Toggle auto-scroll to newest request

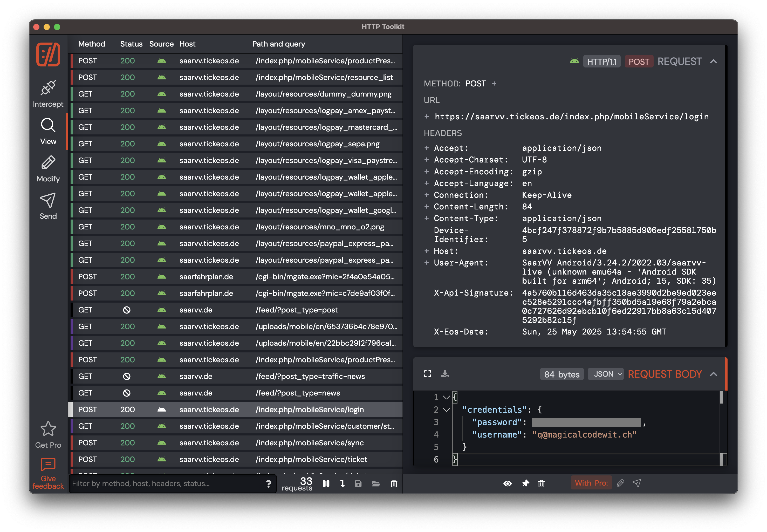pyautogui.click(x=342, y=483)
